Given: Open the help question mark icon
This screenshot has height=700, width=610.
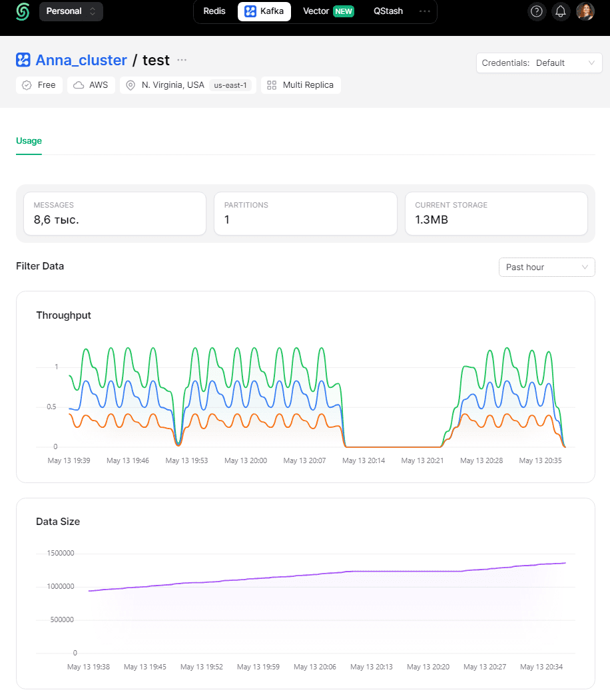Looking at the screenshot, I should coord(536,11).
